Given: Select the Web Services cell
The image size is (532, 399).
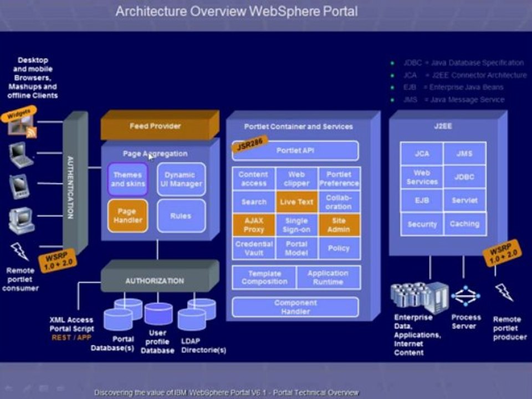Looking at the screenshot, I should (x=422, y=177).
